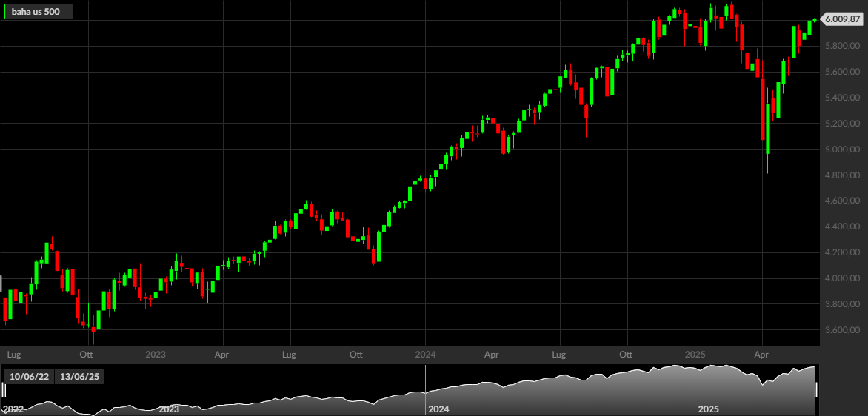Click the Apr axis label right of 2025
Viewport: 868px width, 416px height.
762,353
